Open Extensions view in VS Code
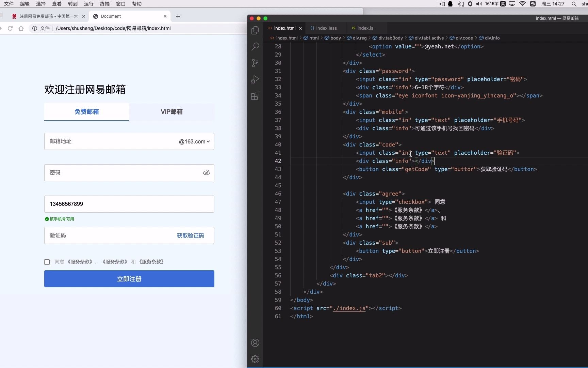This screenshot has width=588, height=368. tap(255, 96)
